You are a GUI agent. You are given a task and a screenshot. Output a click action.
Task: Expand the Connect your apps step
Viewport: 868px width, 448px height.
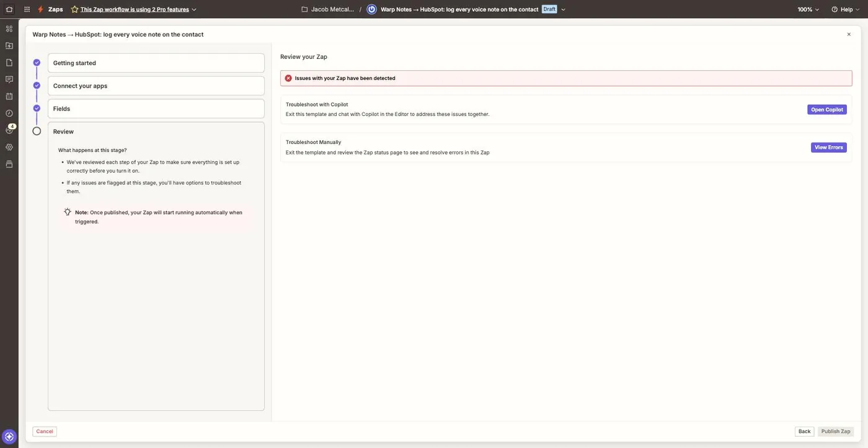[156, 86]
